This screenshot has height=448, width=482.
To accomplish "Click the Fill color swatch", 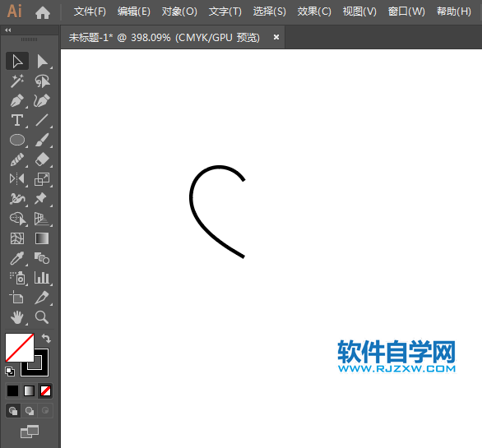I will (x=20, y=348).
